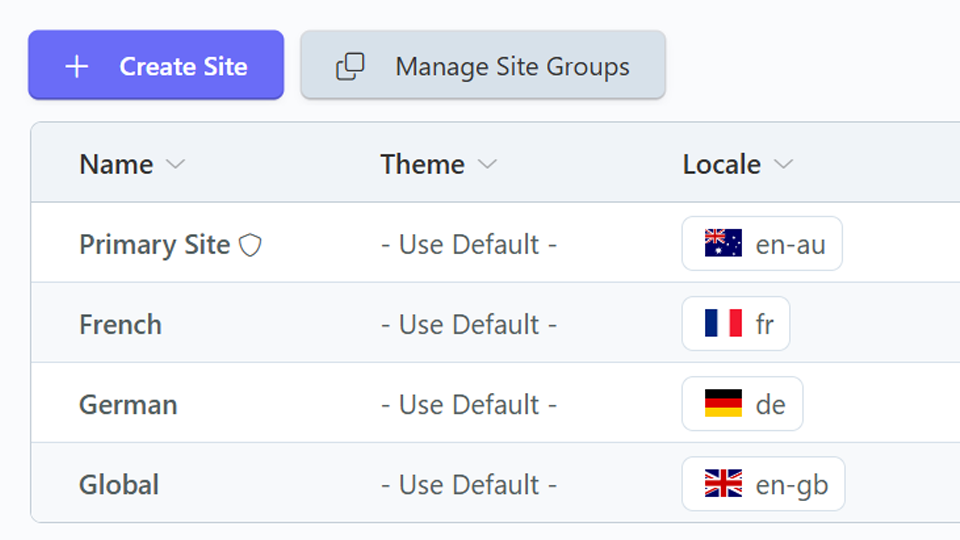Open the Primary Site row
960x540 pixels.
click(x=495, y=242)
